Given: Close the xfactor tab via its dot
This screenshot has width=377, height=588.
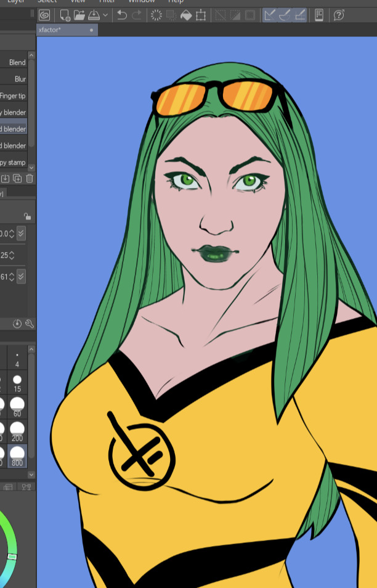Looking at the screenshot, I should coord(91,30).
